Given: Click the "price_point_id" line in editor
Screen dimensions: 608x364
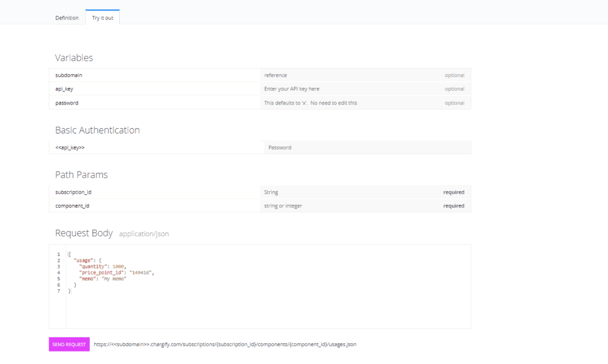Looking at the screenshot, I should [116, 273].
